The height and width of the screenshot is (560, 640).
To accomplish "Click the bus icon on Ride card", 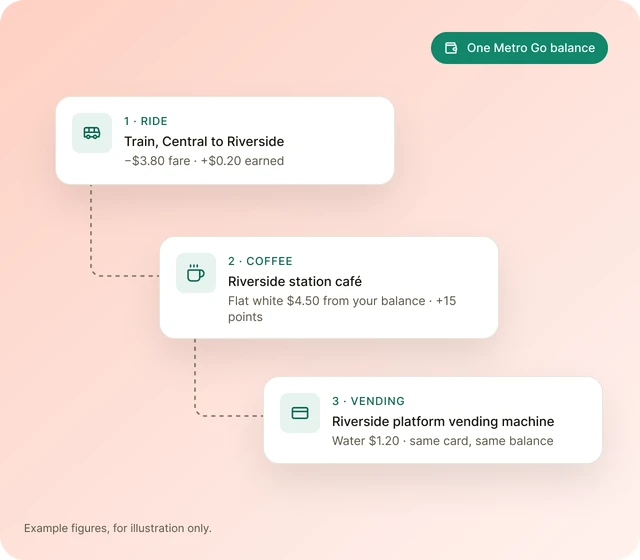I will pyautogui.click(x=92, y=133).
